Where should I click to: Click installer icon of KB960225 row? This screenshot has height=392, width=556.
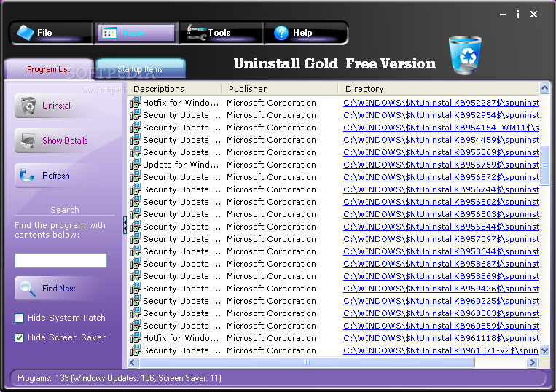(x=136, y=301)
